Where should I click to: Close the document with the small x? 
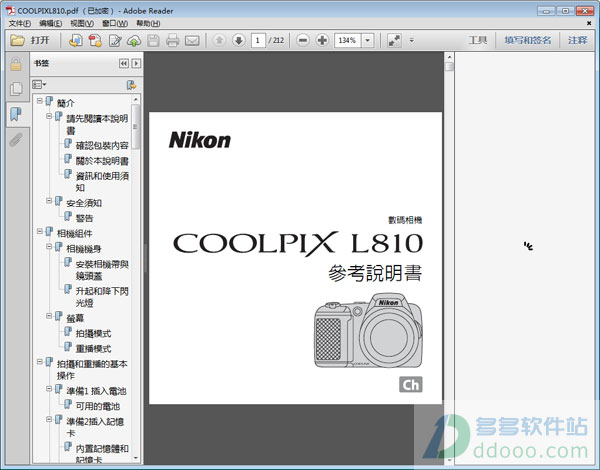point(589,23)
